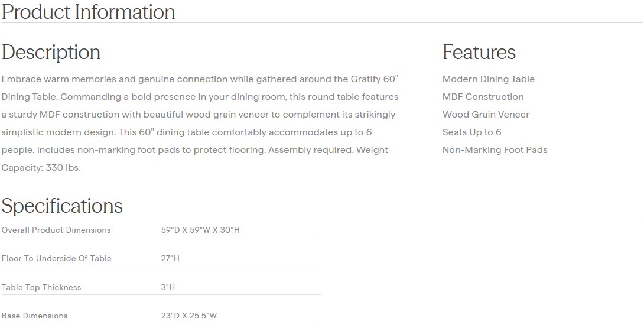Select the Description section heading

51,52
